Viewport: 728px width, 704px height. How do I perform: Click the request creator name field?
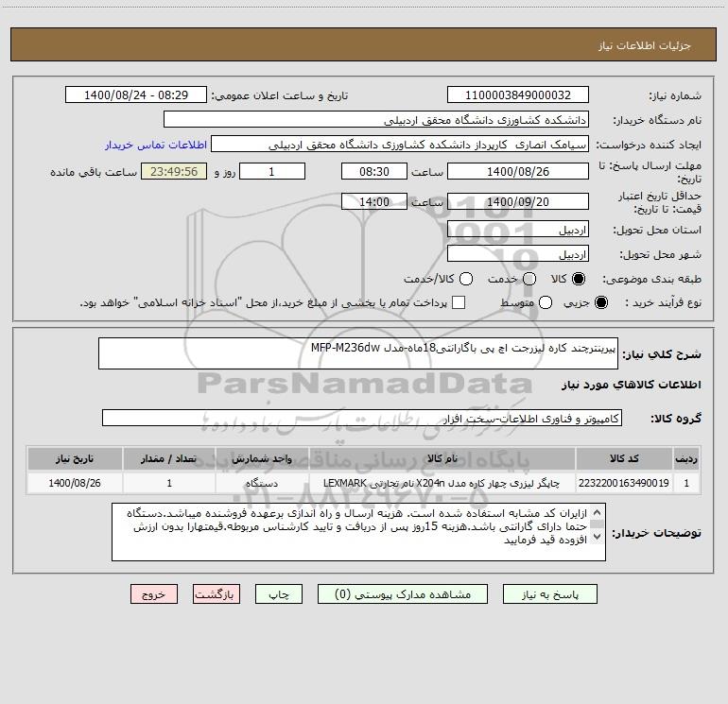pos(400,145)
